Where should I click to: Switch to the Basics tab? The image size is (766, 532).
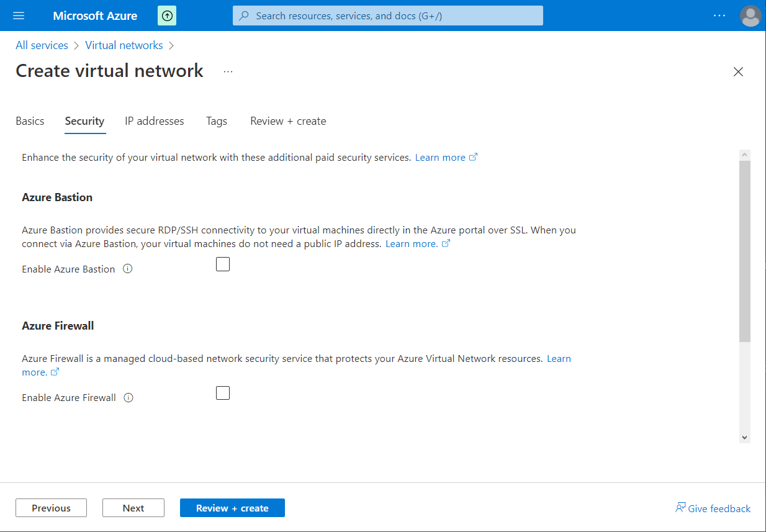30,121
